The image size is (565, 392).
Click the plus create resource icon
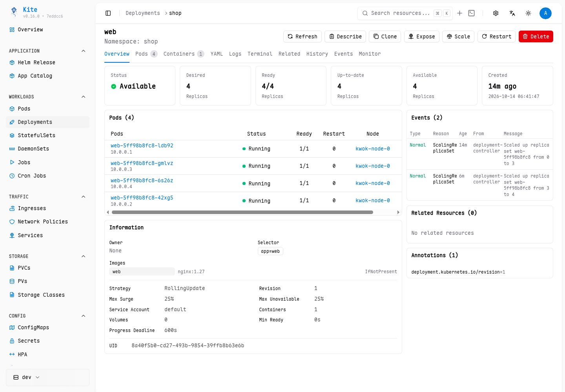(x=460, y=13)
